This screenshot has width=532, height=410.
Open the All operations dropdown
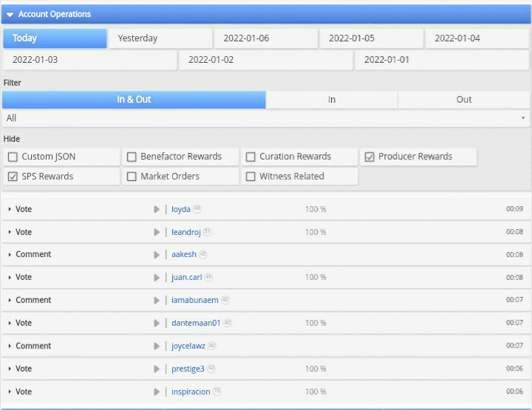[x=266, y=118]
